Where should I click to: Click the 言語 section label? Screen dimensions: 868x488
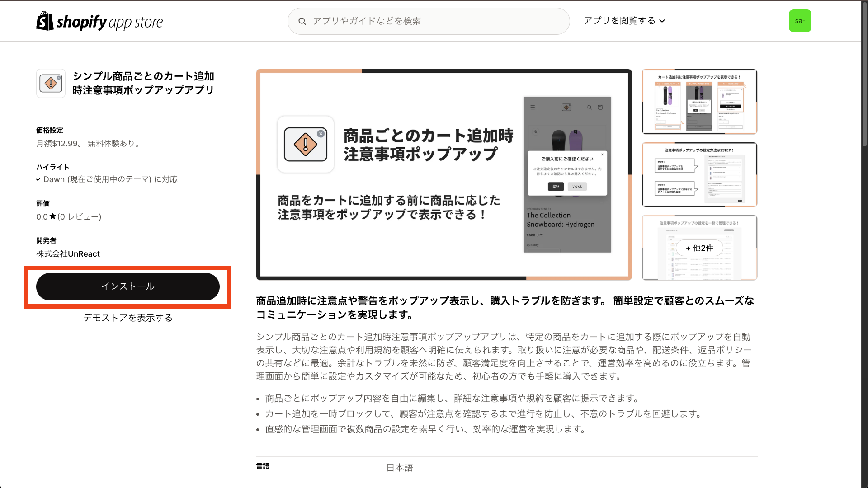[x=263, y=466]
